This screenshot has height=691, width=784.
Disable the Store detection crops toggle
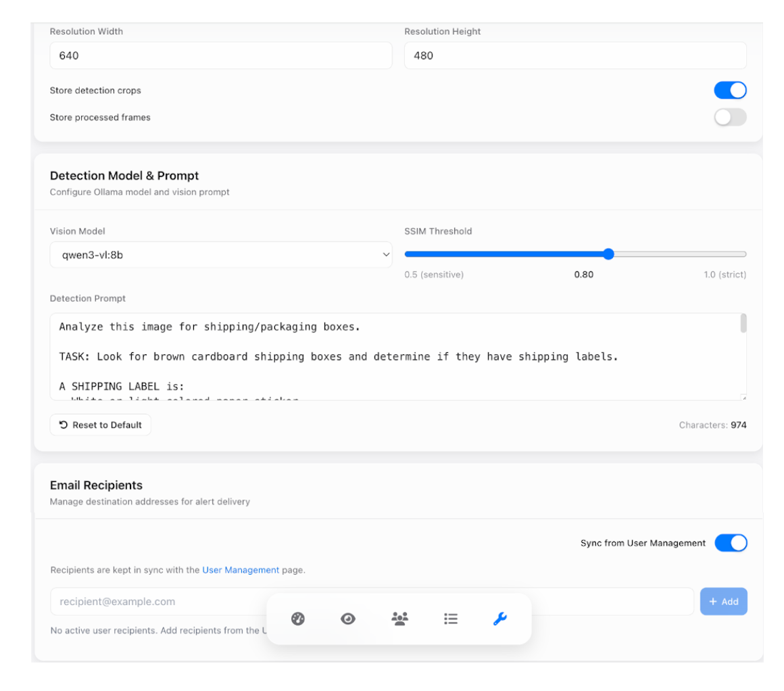(x=730, y=91)
